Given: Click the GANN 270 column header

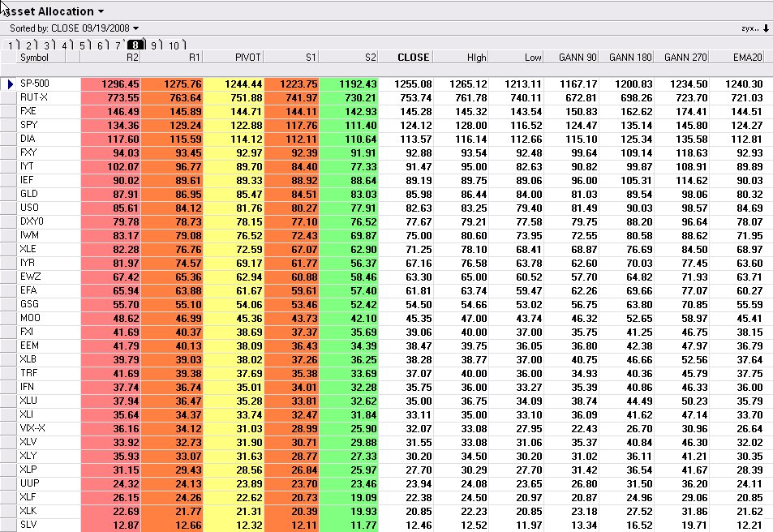Looking at the screenshot, I should (681, 58).
